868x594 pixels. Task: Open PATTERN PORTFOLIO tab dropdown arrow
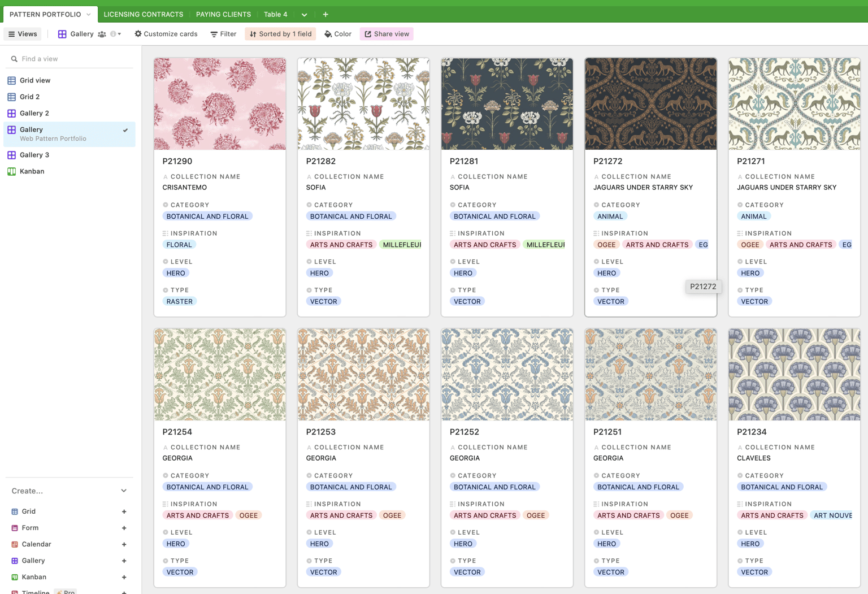pyautogui.click(x=88, y=14)
